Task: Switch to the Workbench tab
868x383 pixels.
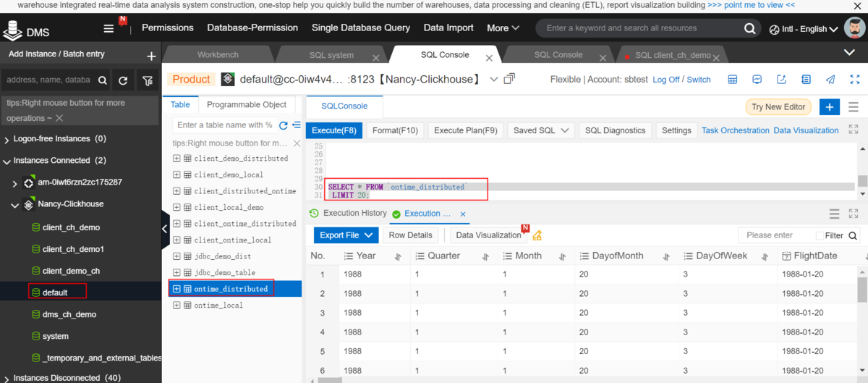Action: pyautogui.click(x=218, y=55)
